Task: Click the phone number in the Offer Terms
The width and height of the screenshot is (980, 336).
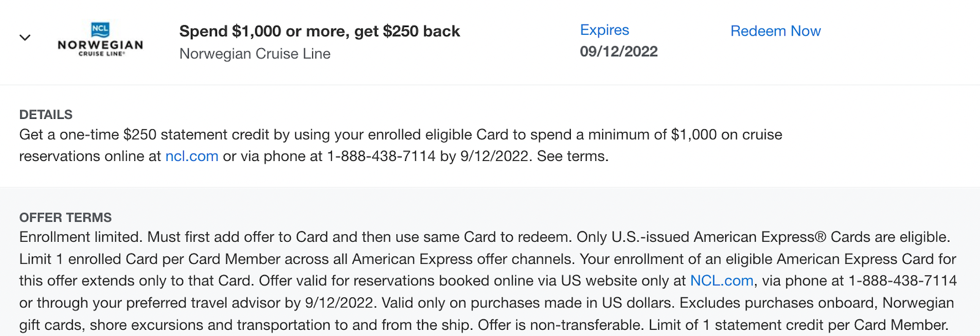Action: (x=902, y=281)
